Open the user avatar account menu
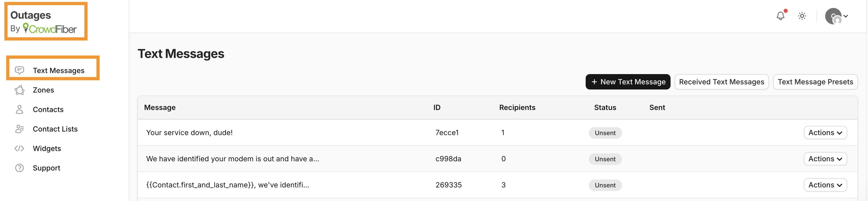This screenshot has height=201, width=868. coord(836,16)
